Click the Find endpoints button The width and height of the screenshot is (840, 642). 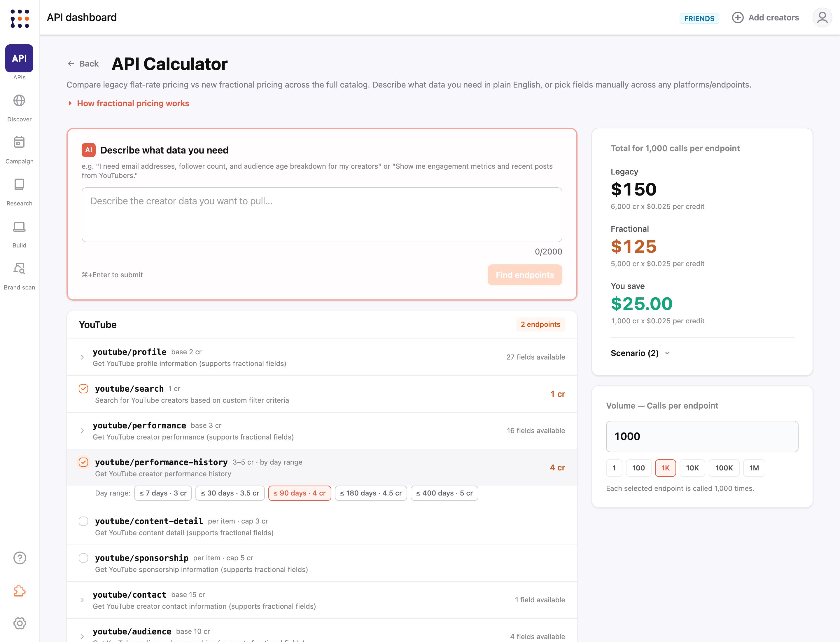point(524,275)
